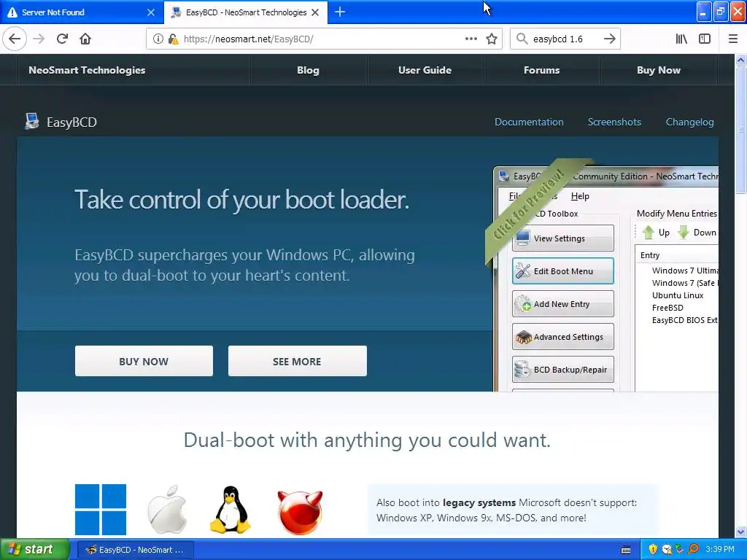Viewport: 747px width, 560px height.
Task: Toggle the sidebar view icon
Action: (705, 39)
